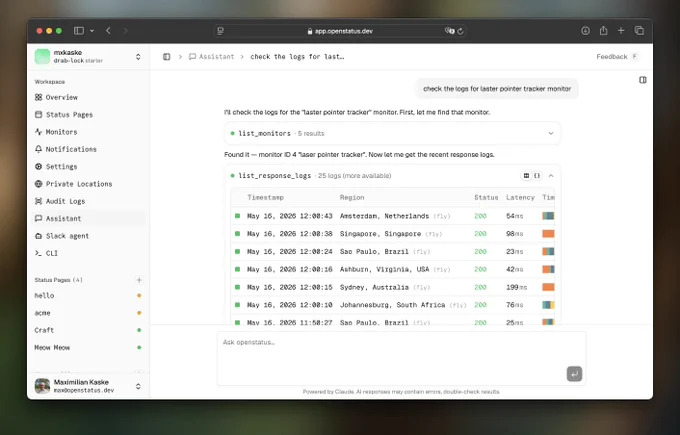Select the Sydney, Australia log row

(393, 287)
